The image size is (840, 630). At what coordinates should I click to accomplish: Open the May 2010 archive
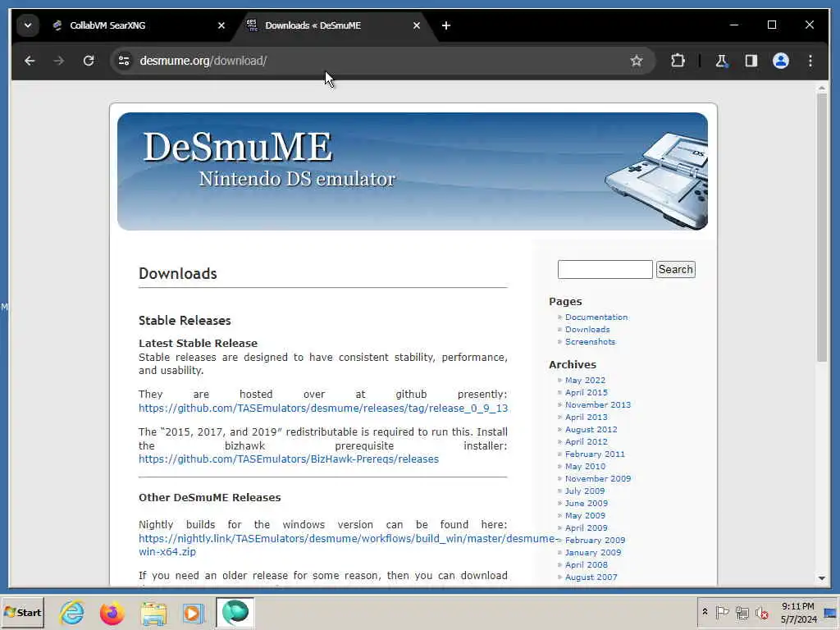point(585,467)
